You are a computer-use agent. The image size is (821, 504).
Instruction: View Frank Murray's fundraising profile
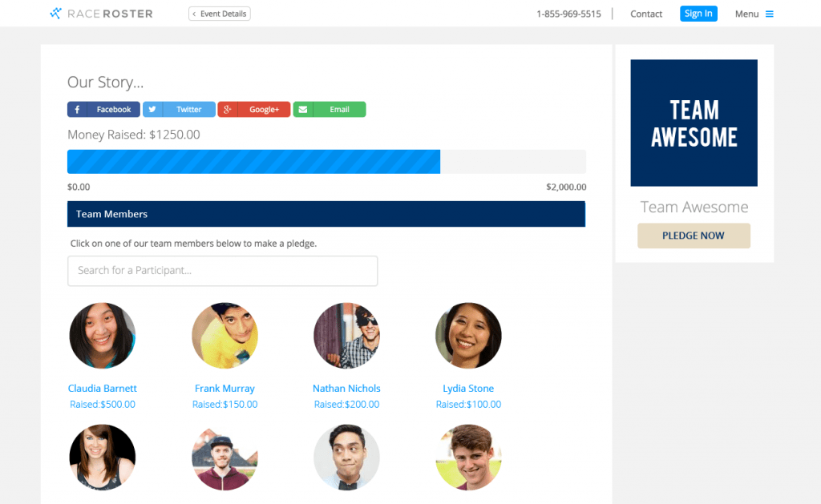click(x=224, y=388)
